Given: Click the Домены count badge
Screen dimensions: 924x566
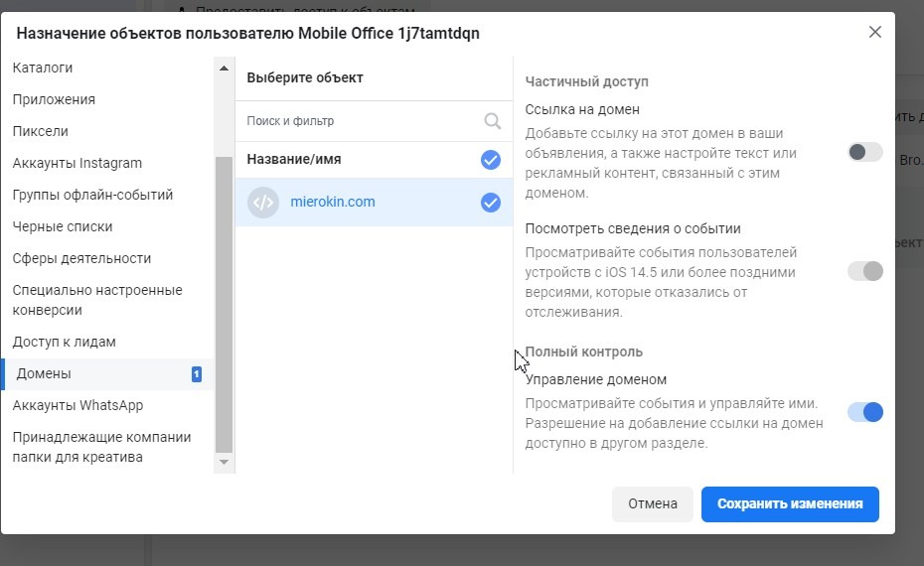Looking at the screenshot, I should click(197, 374).
